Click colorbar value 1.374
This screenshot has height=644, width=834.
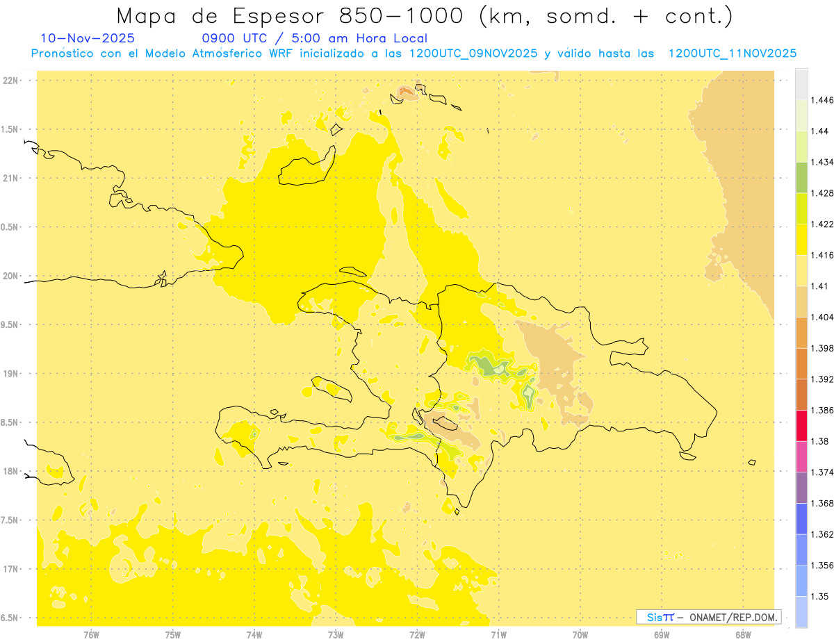[x=822, y=472]
